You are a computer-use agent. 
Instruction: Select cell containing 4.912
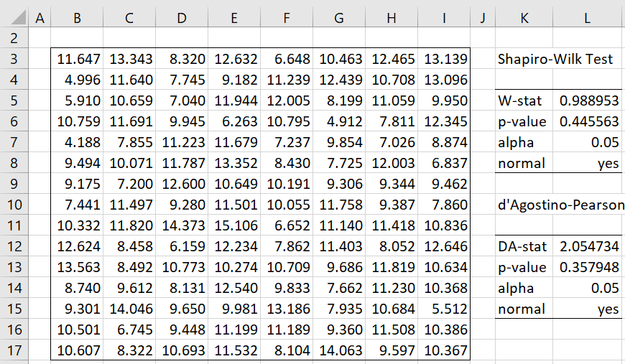pos(339,121)
